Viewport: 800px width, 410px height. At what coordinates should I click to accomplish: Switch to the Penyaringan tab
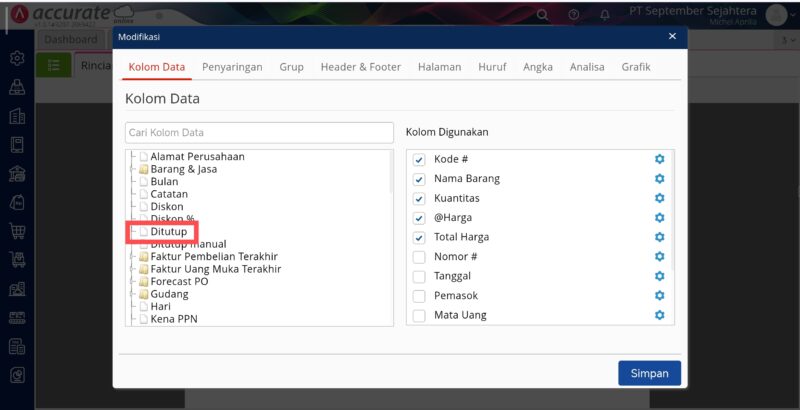coord(232,67)
